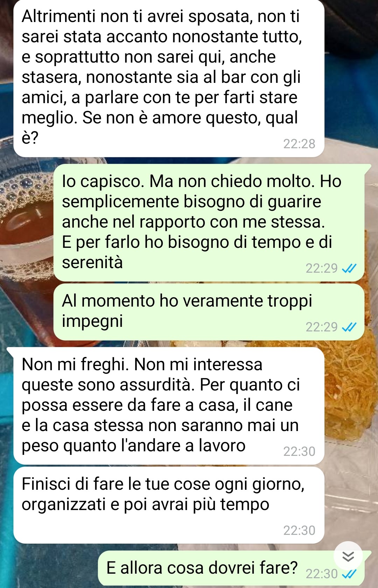This screenshot has width=378, height=588.
Task: Click the word 'serenità' in the green bubble
Action: (92, 262)
